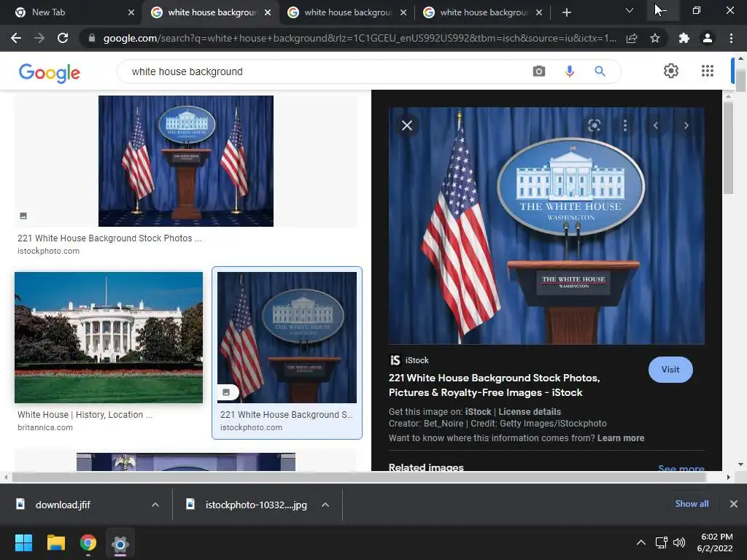
Task: Open Google quick settings gear
Action: 671,71
